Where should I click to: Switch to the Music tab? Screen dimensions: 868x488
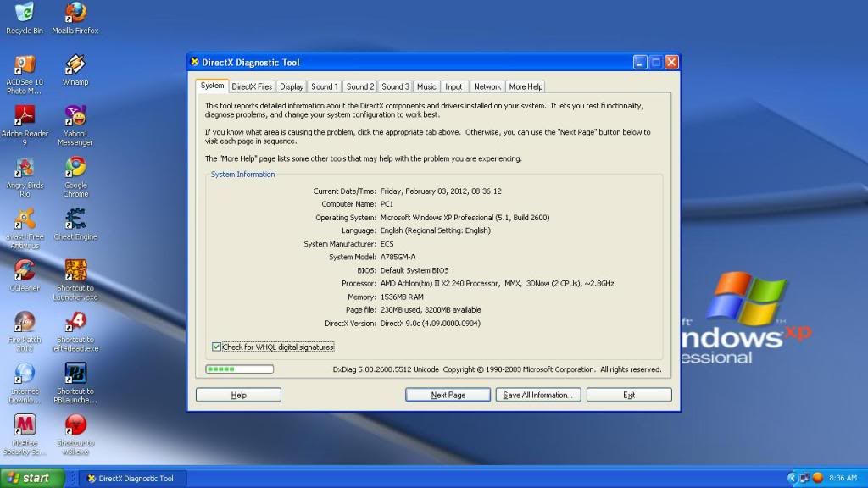[x=426, y=87]
